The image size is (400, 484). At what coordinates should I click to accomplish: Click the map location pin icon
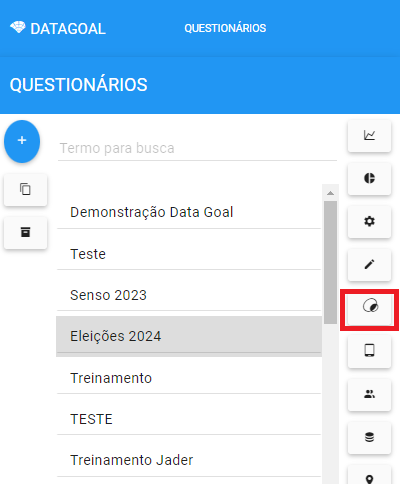coord(369,477)
